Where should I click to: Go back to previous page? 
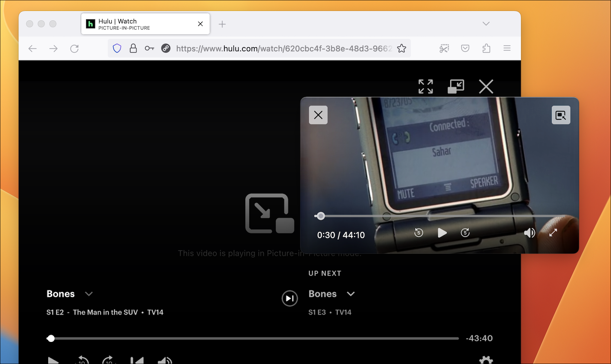tap(33, 49)
